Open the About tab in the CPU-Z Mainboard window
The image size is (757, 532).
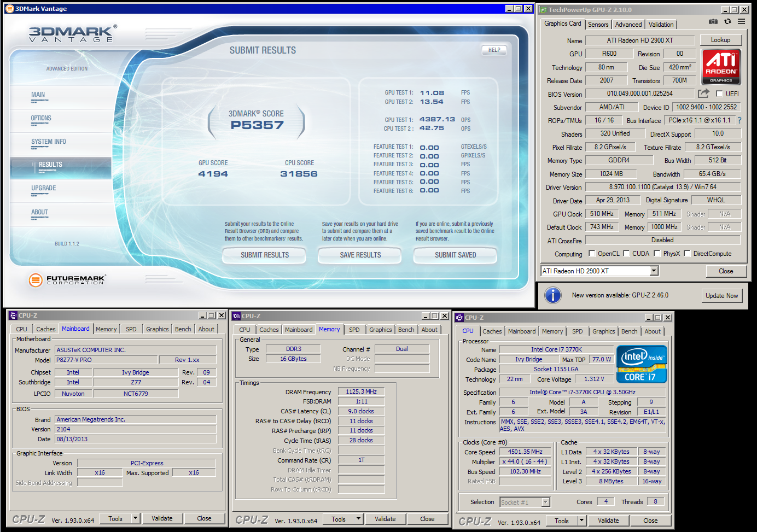[206, 329]
